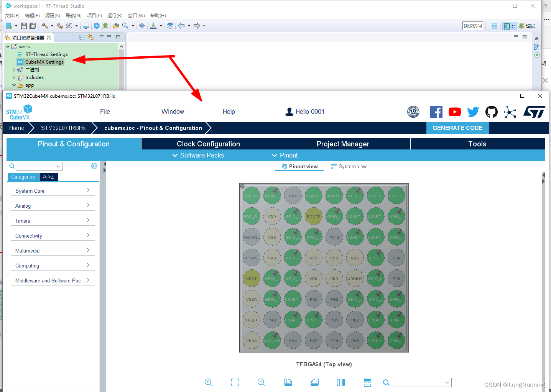Rotate the chip view clockwise
Image resolution: width=551 pixels, height=392 pixels.
pyautogui.click(x=288, y=382)
